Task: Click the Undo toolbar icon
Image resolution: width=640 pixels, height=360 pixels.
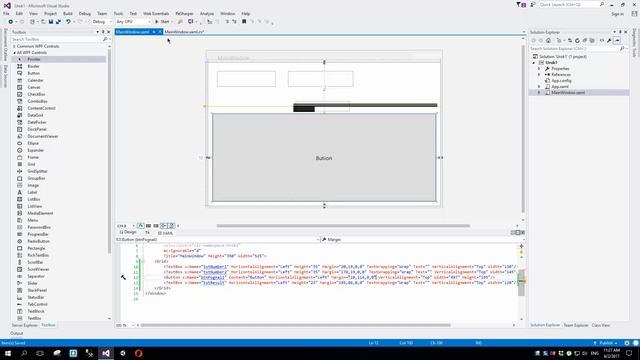Action: click(x=68, y=22)
